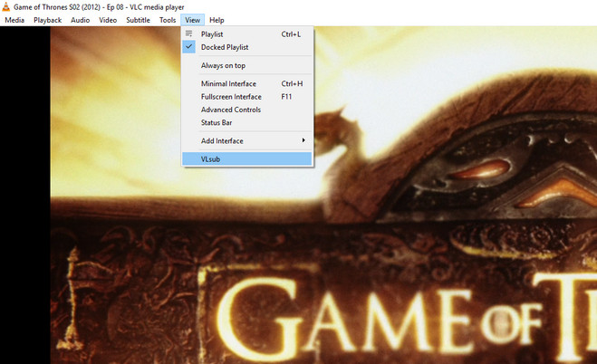The image size is (597, 364).
Task: Switch to Minimal Interface
Action: click(x=246, y=83)
